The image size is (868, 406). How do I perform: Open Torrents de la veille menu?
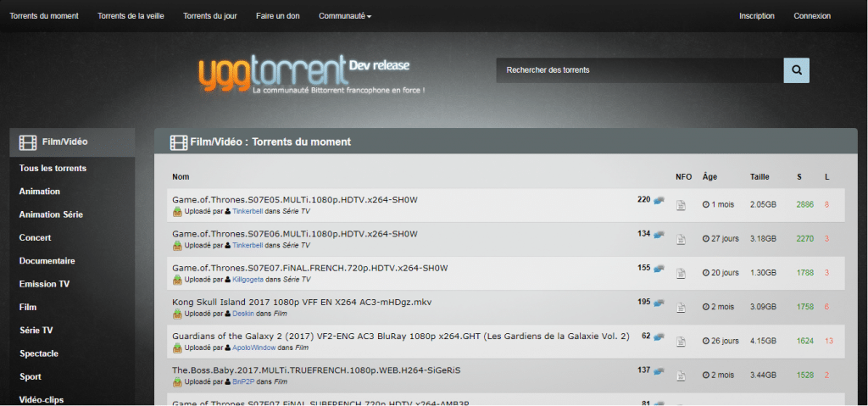tap(131, 16)
